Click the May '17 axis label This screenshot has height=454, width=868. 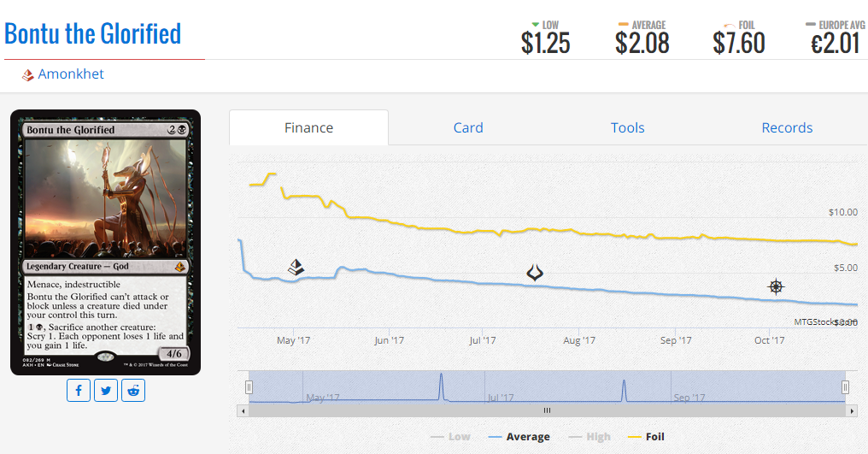tap(293, 340)
